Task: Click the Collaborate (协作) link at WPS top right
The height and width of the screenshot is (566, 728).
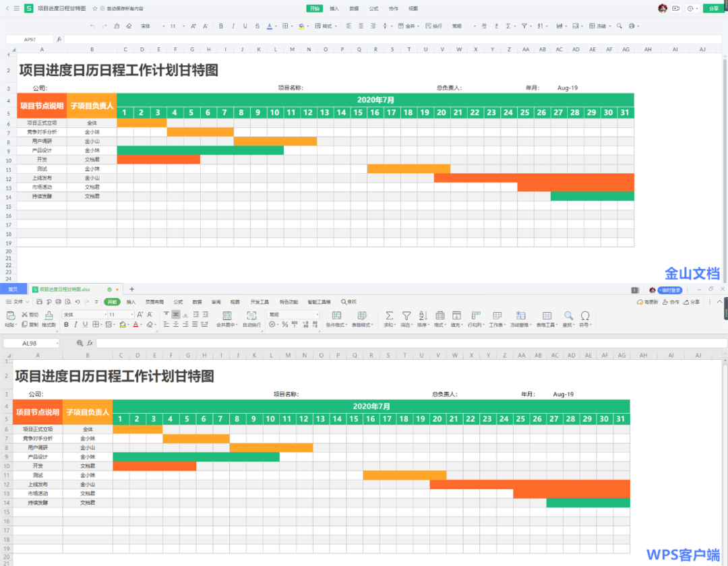Action: pos(671,302)
